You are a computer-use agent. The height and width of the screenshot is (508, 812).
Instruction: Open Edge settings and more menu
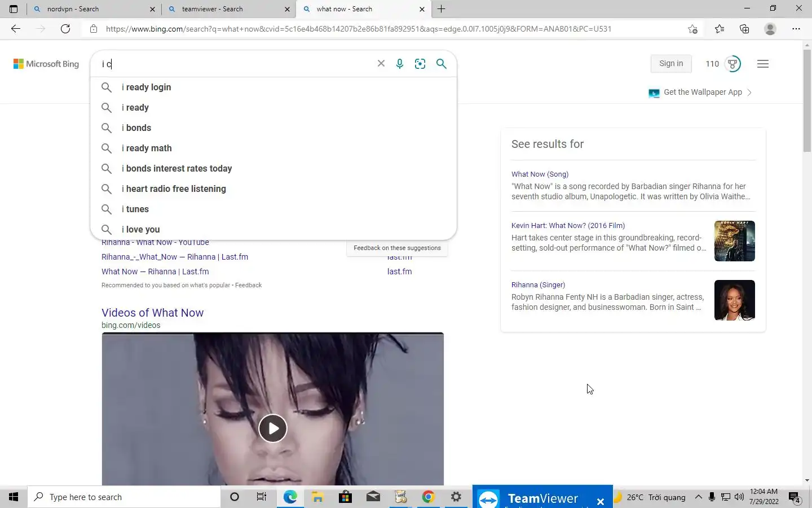pyautogui.click(x=796, y=29)
